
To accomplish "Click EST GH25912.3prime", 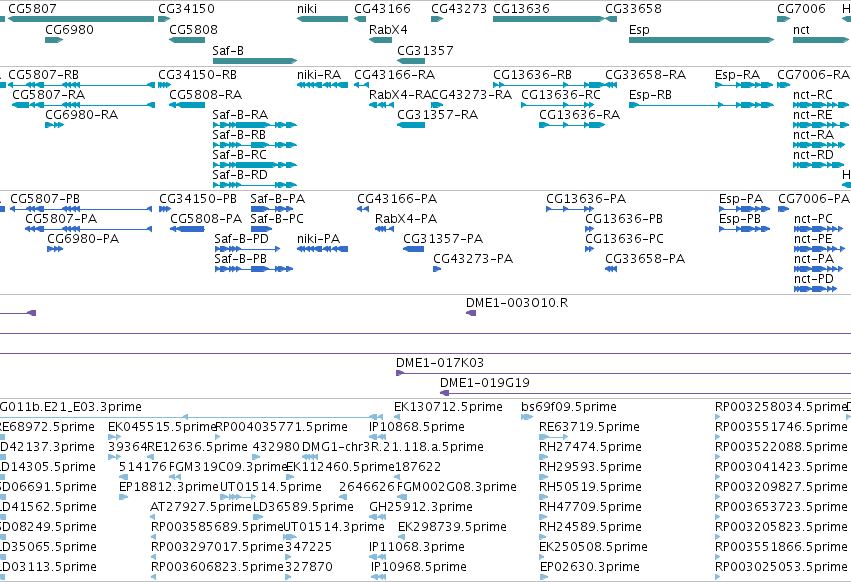I will click(377, 517).
